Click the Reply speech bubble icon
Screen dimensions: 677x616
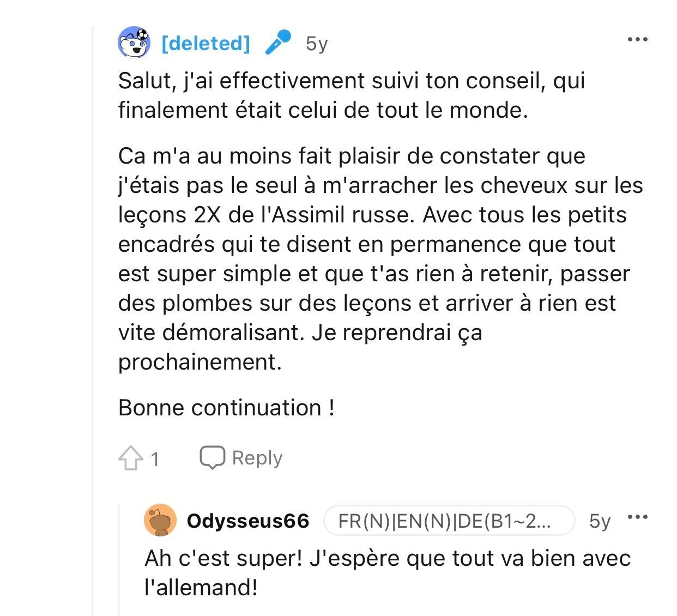pyautogui.click(x=212, y=457)
